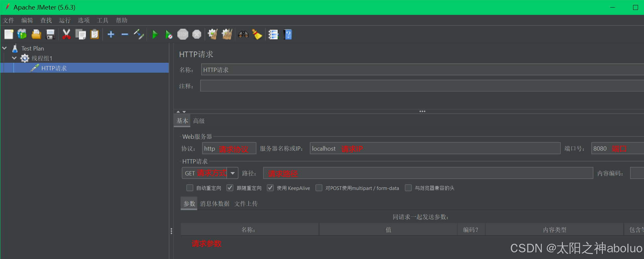Viewport: 644px width, 259px height.
Task: Toggle the 使用 KeepAlive checkbox
Action: tap(270, 188)
